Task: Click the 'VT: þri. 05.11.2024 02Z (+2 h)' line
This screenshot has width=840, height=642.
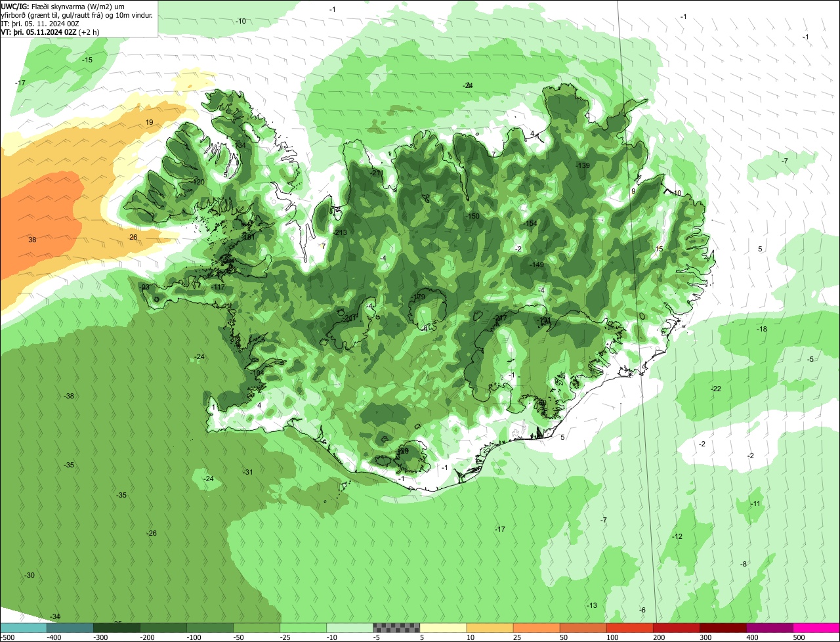Action: point(51,32)
